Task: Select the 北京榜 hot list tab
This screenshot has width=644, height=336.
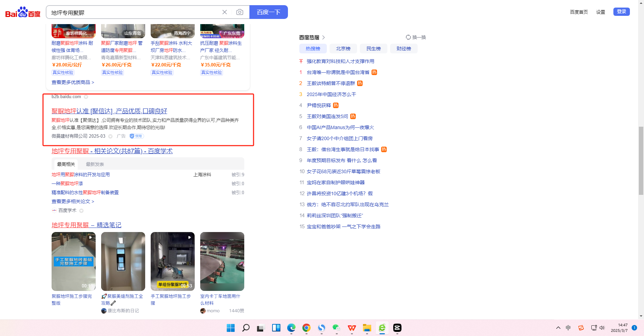Action: (x=343, y=49)
